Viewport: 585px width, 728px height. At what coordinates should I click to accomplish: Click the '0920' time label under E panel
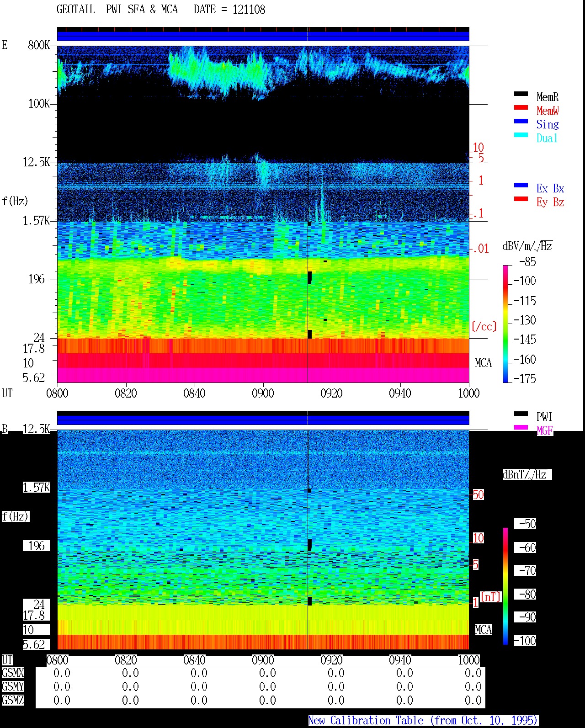click(331, 393)
